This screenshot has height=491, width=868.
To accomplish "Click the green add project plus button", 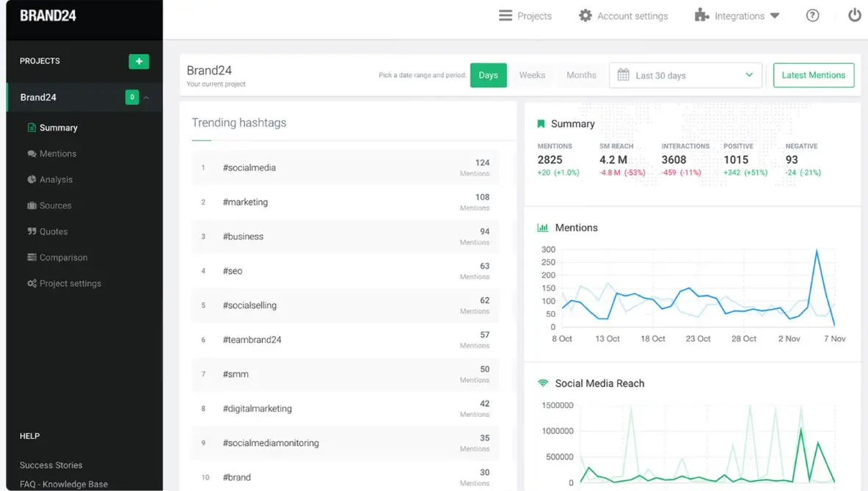I will pyautogui.click(x=139, y=62).
